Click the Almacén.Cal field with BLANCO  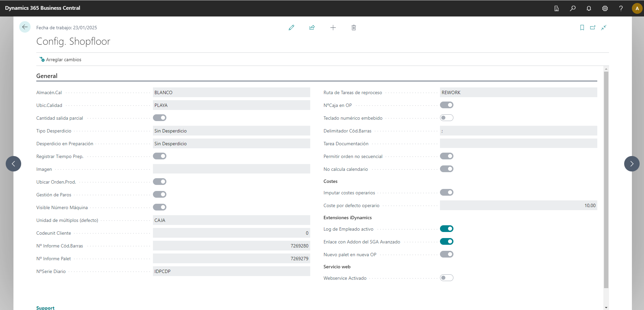(x=231, y=92)
